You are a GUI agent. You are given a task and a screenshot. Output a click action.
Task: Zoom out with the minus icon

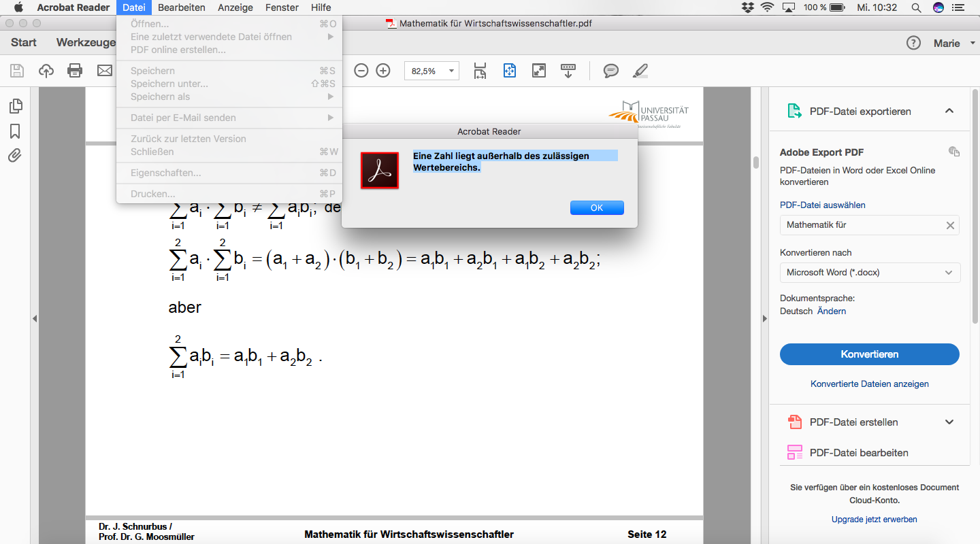coord(361,71)
